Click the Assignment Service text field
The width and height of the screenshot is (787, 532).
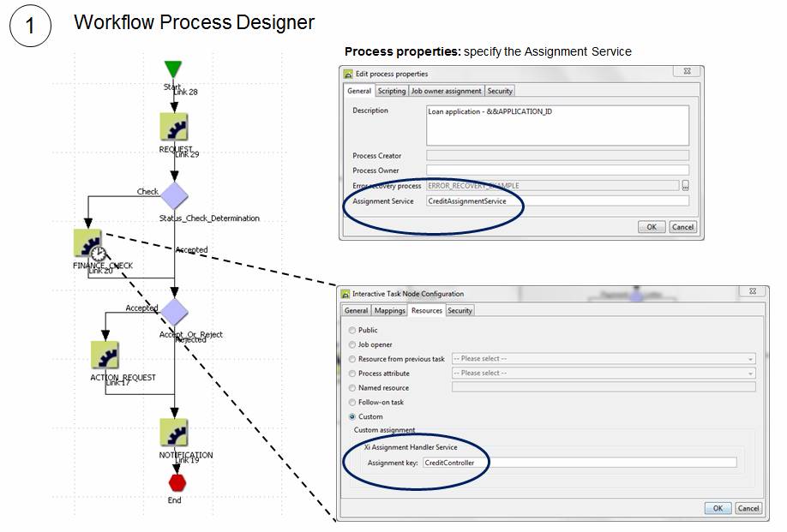tap(557, 201)
